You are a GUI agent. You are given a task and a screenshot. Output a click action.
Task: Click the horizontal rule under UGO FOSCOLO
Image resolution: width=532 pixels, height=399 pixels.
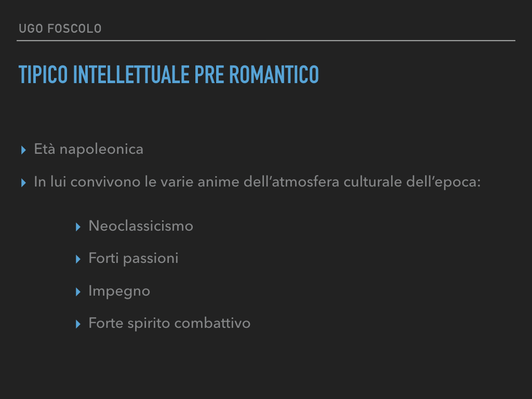click(266, 41)
